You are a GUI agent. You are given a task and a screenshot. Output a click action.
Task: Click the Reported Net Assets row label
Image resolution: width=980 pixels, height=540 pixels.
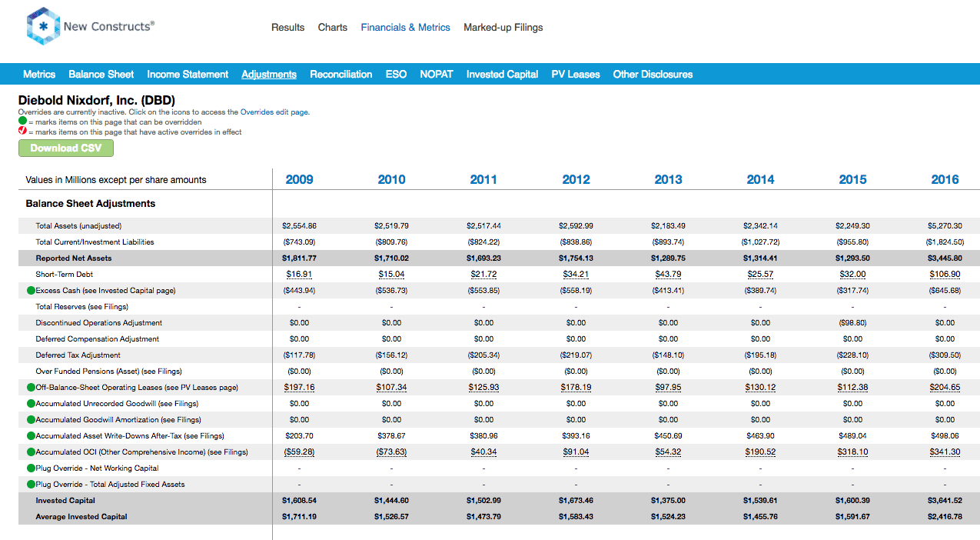coord(74,258)
